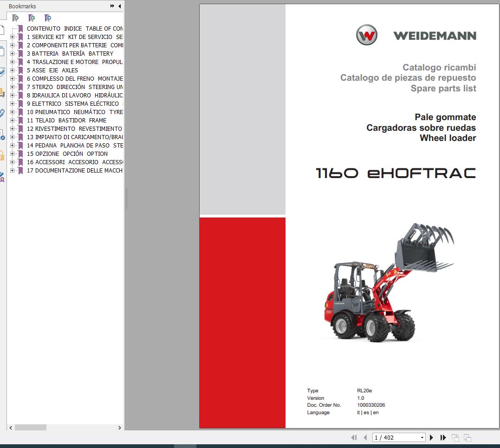Screen dimensions: 500x448
Task: Open the signatures ribbon sidebar panel
Action: tap(2, 177)
